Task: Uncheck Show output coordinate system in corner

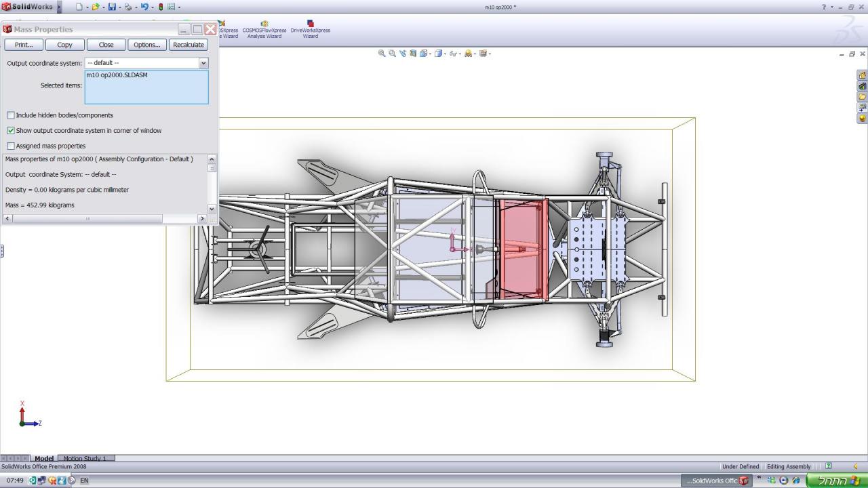Action: tap(11, 131)
